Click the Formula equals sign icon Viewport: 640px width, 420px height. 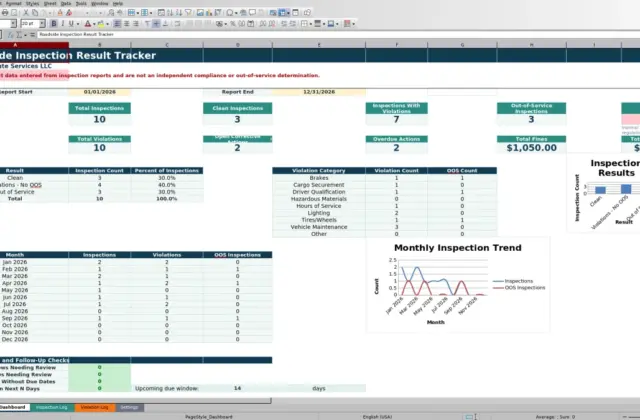(x=32, y=35)
